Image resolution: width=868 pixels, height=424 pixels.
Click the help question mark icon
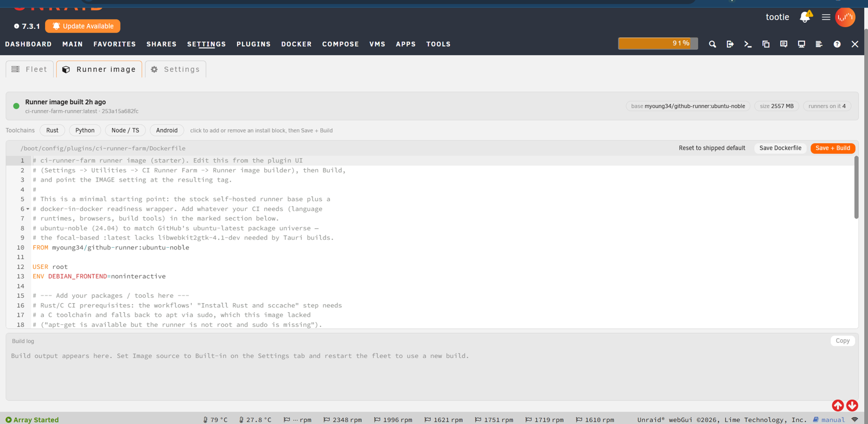click(x=837, y=44)
